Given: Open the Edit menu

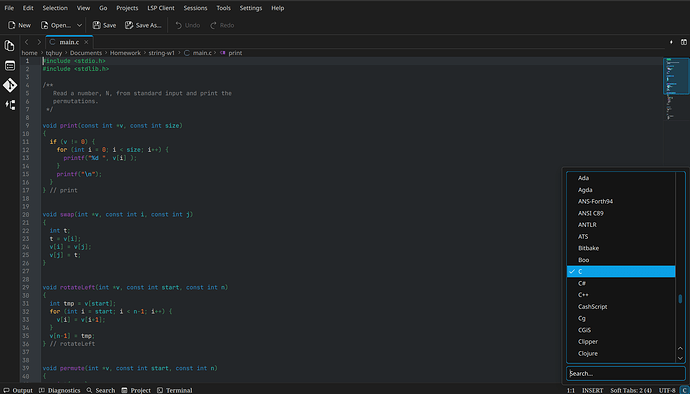Looking at the screenshot, I should 28,8.
